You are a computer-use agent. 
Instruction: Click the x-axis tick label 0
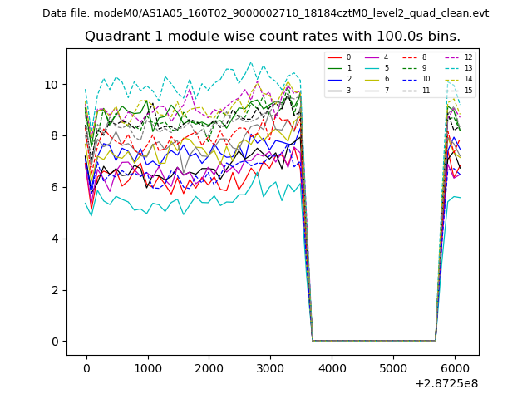click(86, 368)
